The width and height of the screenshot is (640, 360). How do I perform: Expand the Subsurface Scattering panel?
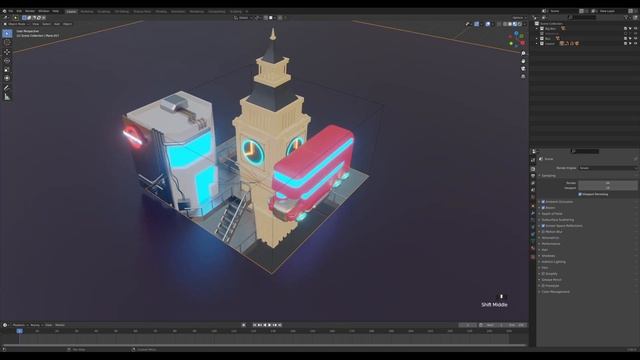557,220
